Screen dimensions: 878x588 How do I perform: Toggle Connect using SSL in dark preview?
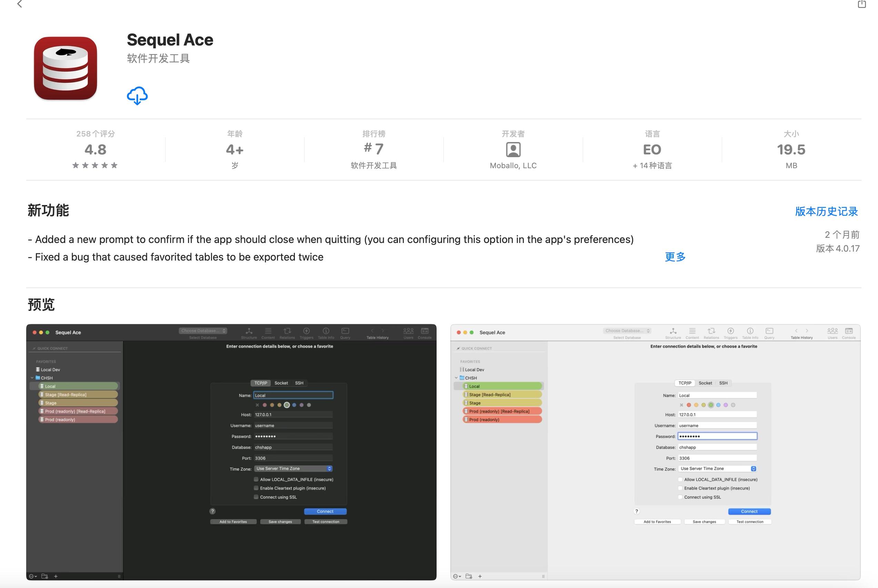point(256,497)
